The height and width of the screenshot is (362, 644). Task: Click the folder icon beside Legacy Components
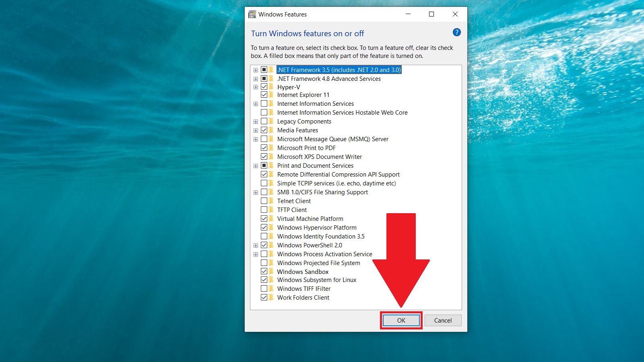(x=272, y=121)
